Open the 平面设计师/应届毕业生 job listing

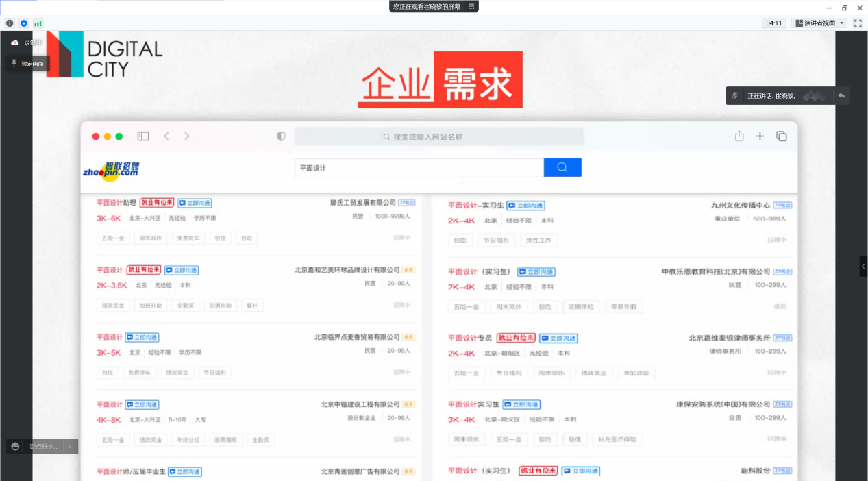click(131, 471)
